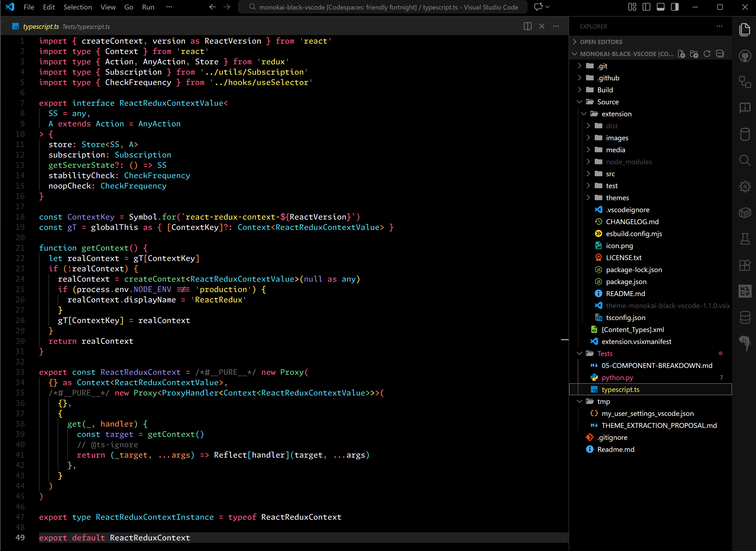Click the New File icon in Explorer header
This screenshot has height=551, width=756.
(x=682, y=54)
